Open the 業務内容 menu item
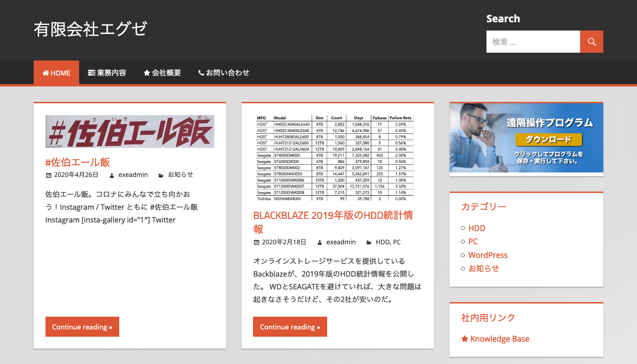Viewport: 637px width, 364px height. tap(107, 73)
